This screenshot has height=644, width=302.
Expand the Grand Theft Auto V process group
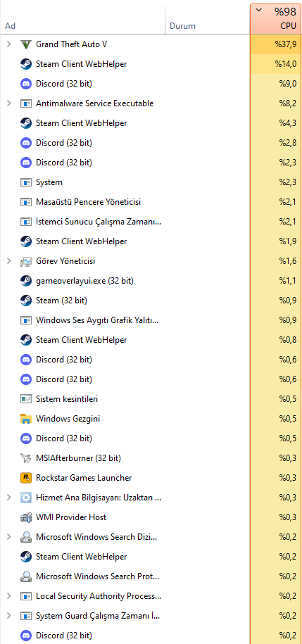(x=9, y=44)
